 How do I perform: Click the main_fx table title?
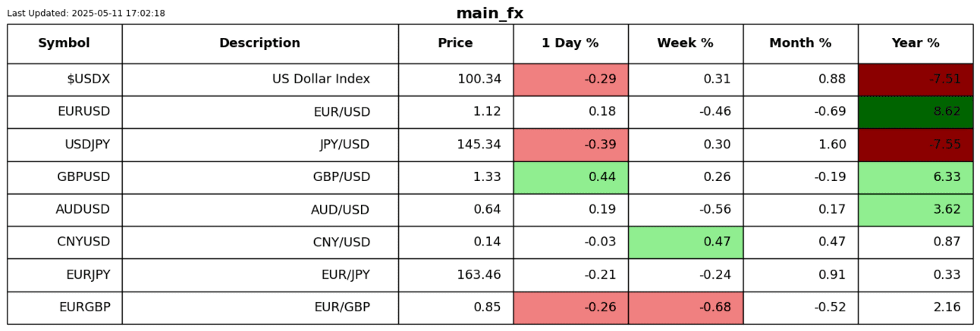489,14
